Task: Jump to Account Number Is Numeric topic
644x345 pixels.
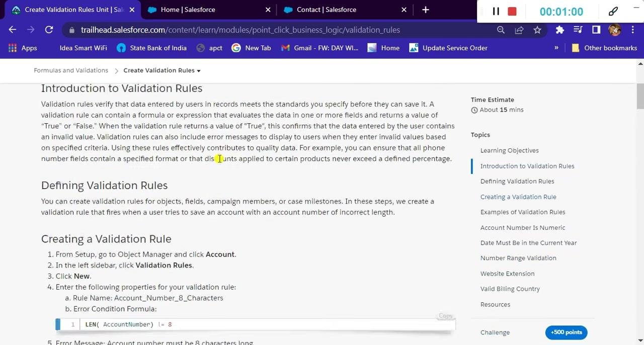Action: (522, 227)
